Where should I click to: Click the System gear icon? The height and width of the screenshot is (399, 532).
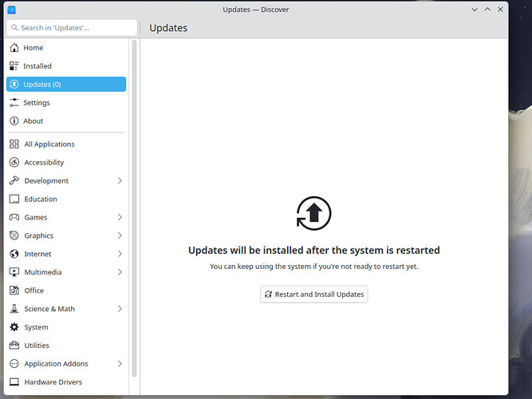click(x=14, y=327)
